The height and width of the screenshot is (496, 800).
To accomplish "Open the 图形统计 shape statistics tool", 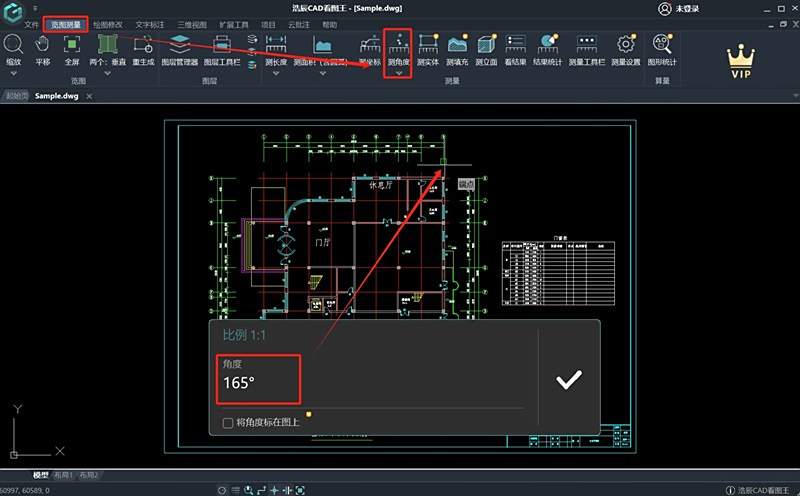I will [662, 51].
